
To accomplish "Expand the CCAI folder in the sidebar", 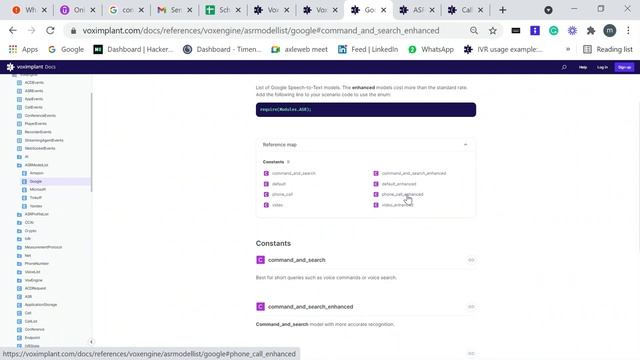I will [x=19, y=222].
